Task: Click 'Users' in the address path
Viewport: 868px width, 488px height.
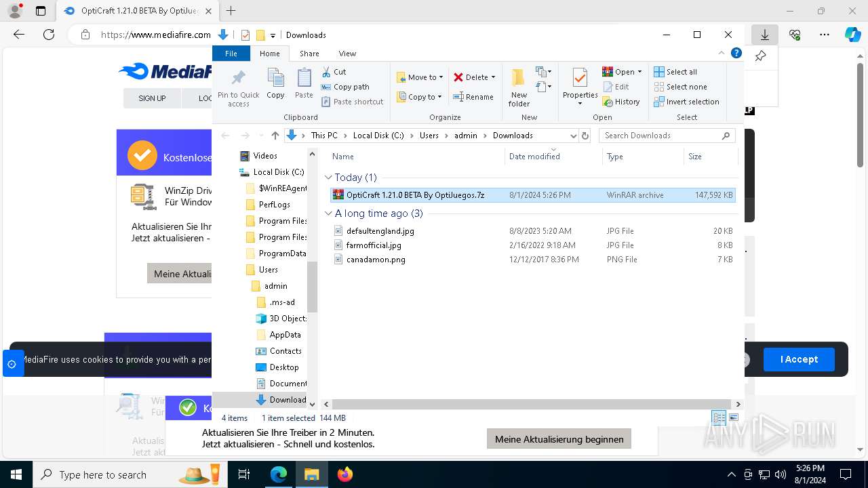Action: click(x=429, y=136)
